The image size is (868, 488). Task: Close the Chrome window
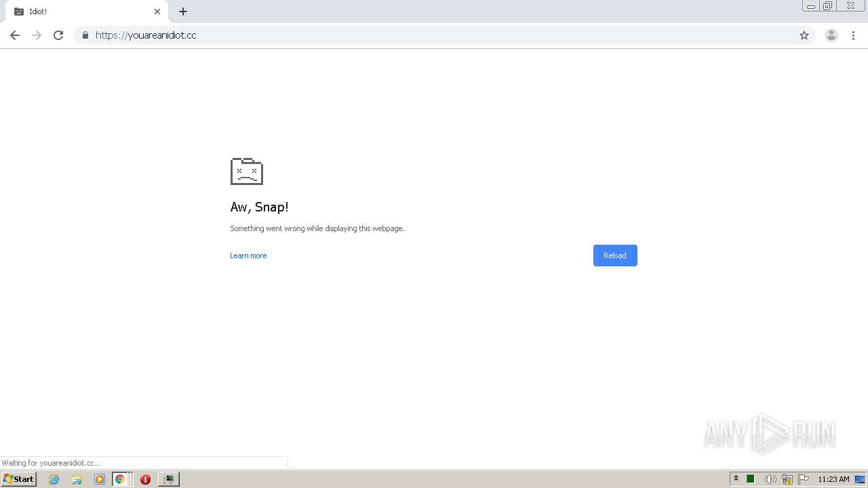tap(850, 6)
